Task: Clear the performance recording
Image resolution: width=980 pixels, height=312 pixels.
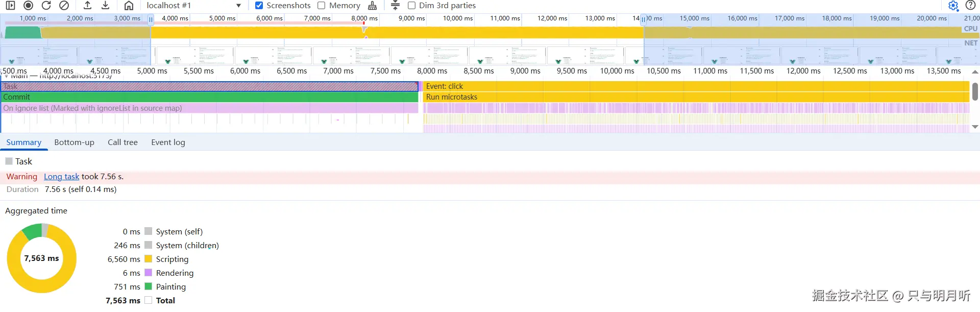Action: (x=64, y=6)
